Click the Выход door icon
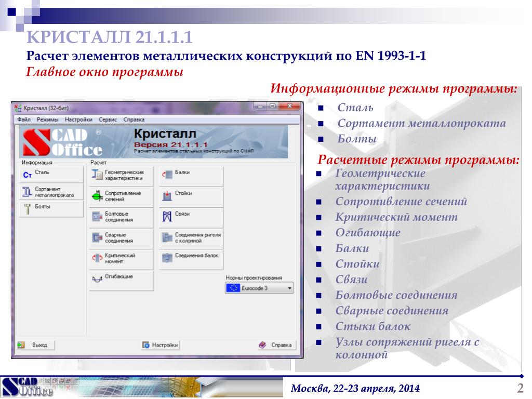This screenshot has width=532, height=399. [21, 345]
